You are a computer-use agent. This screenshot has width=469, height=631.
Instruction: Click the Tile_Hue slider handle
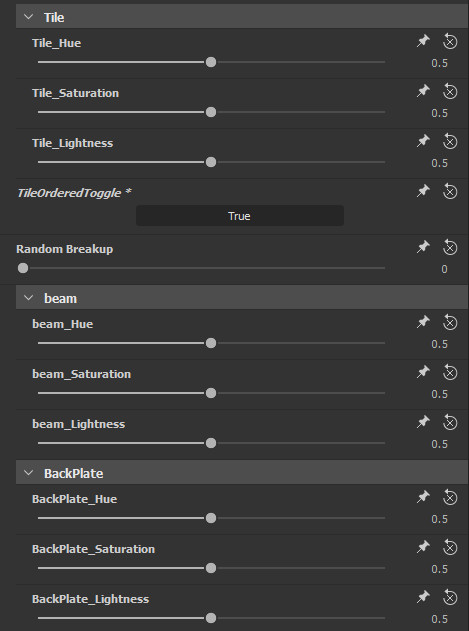211,62
